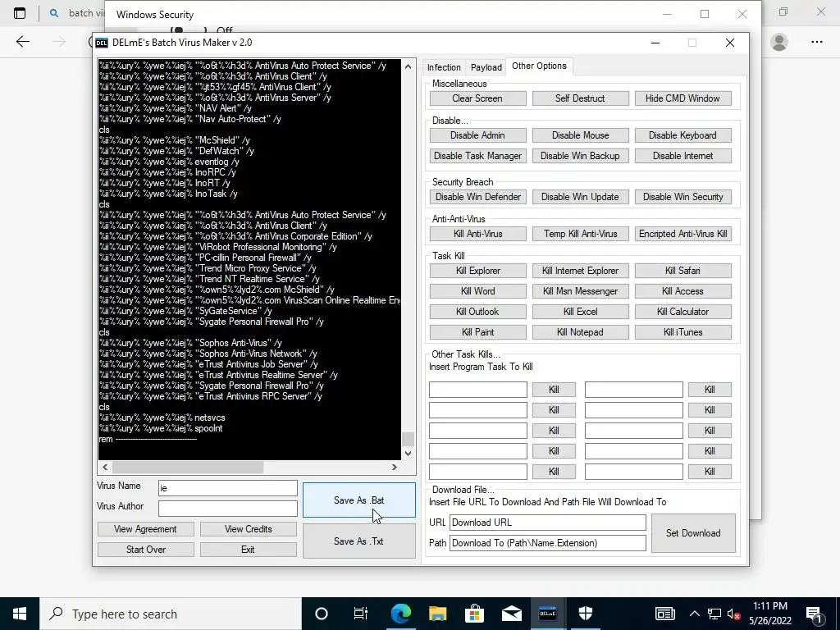Open View Credits

248,529
